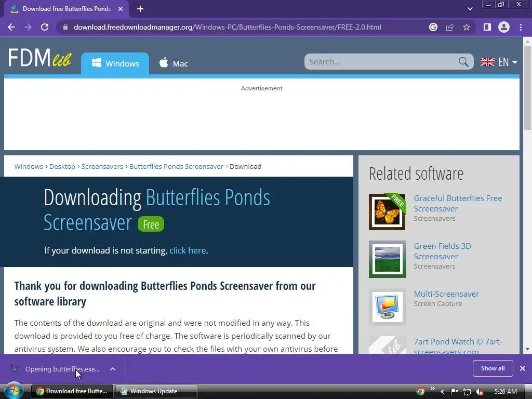Click the Graceful Butterflies thumbnail
The height and width of the screenshot is (399, 532).
click(x=387, y=212)
